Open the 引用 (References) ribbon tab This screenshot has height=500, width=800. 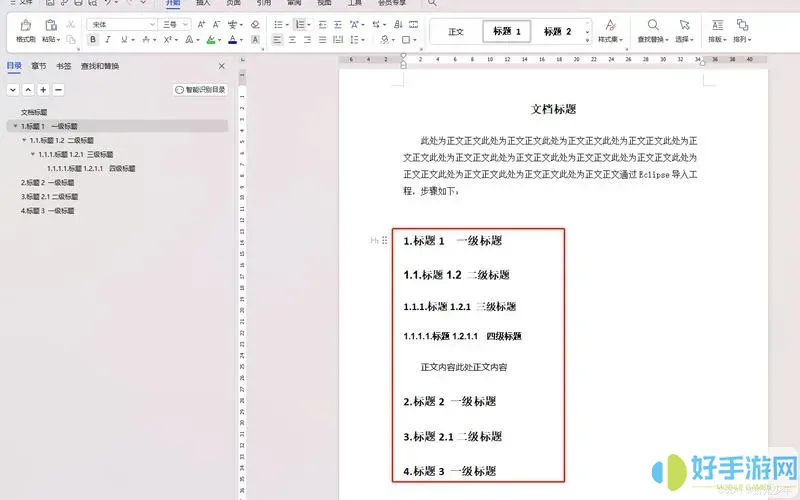coord(264,3)
